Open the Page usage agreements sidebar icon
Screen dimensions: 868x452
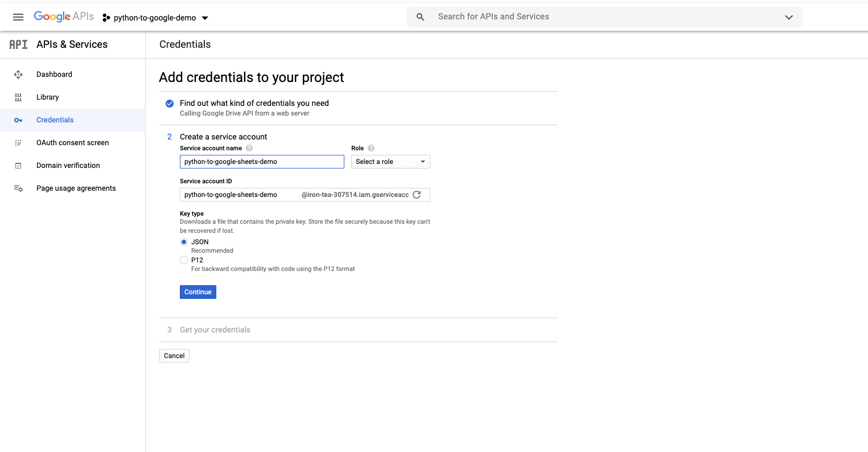coord(18,188)
